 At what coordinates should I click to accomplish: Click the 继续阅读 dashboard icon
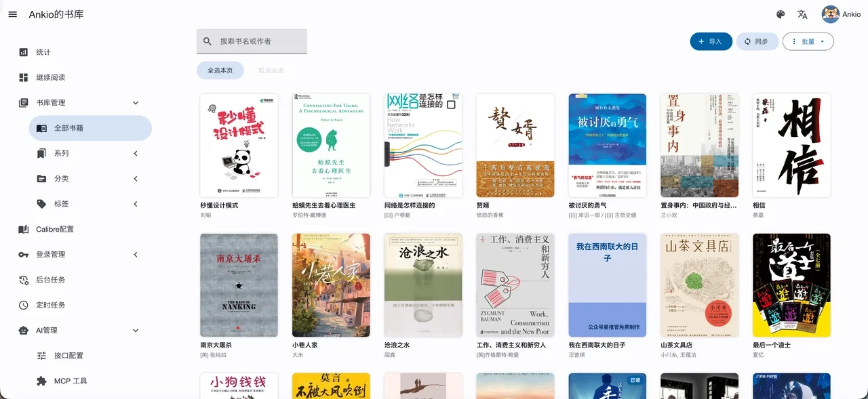coord(24,77)
